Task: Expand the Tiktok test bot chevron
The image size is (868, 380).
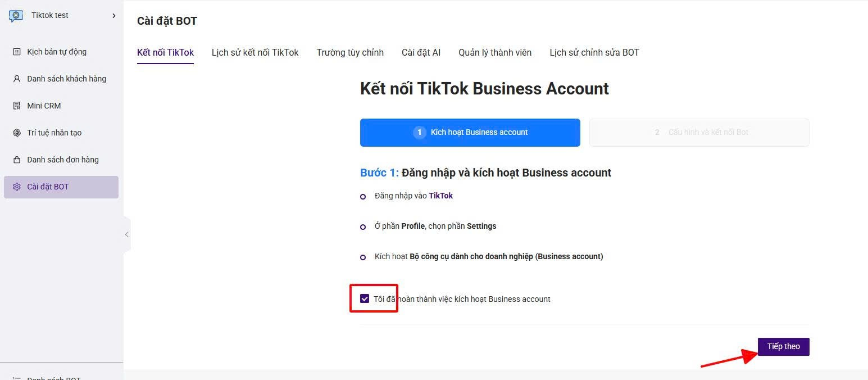Action: pyautogui.click(x=114, y=16)
